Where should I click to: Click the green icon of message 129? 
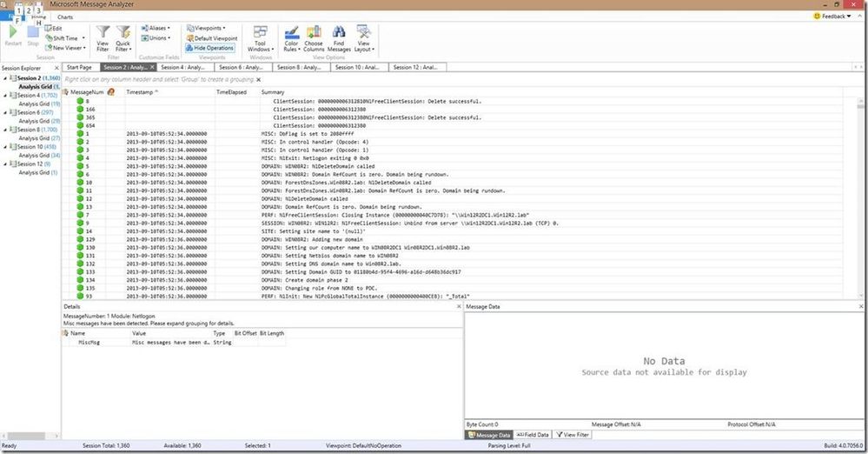80,239
